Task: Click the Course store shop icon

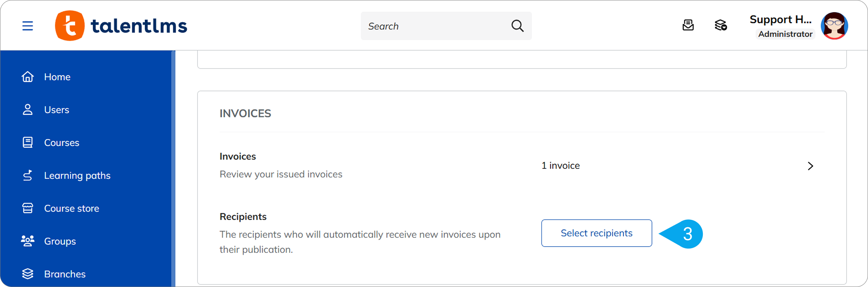Action: [x=28, y=208]
